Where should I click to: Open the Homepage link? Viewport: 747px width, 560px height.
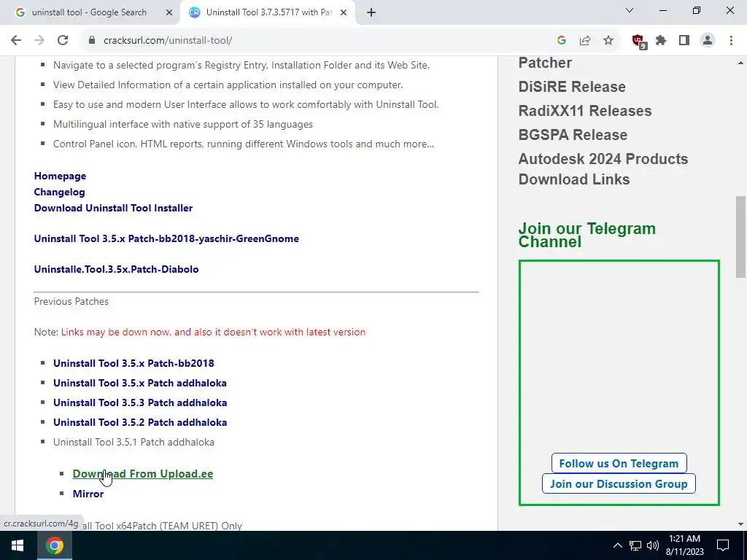[x=60, y=176]
